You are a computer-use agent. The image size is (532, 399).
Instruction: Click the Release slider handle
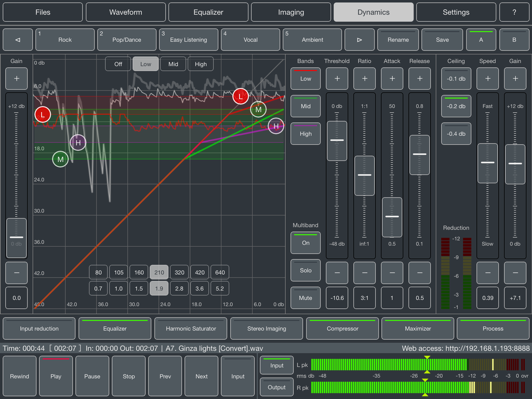tap(419, 155)
